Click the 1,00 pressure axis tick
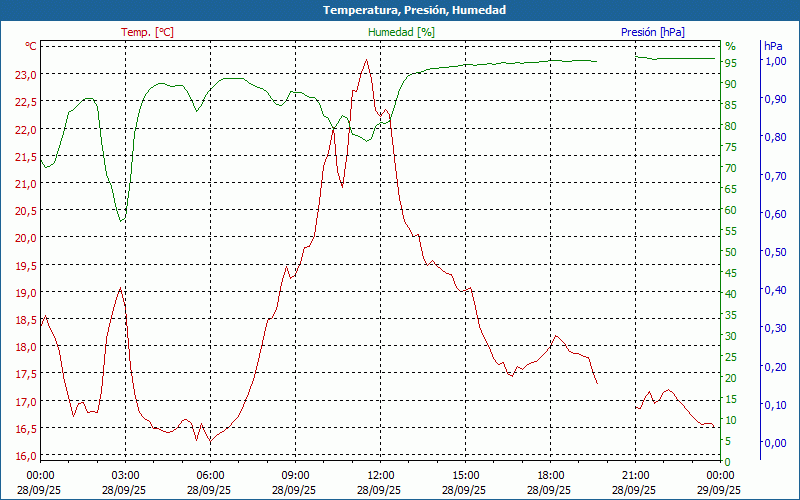 coord(775,61)
